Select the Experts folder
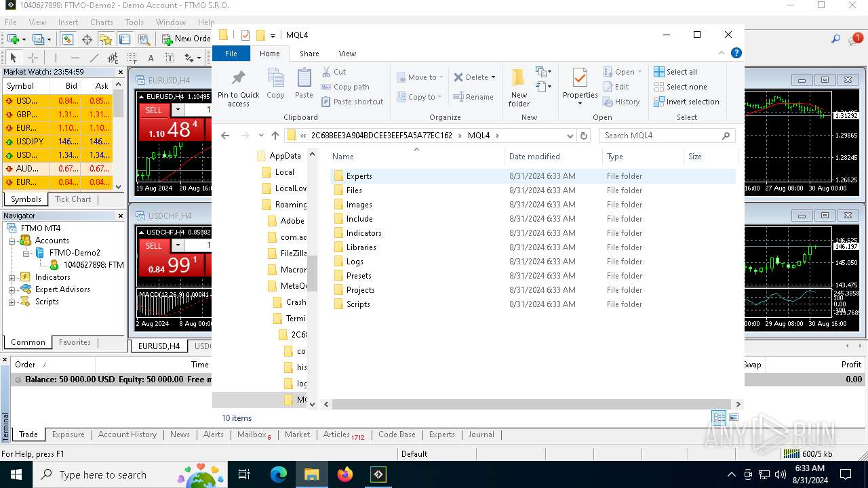 coord(533,176)
